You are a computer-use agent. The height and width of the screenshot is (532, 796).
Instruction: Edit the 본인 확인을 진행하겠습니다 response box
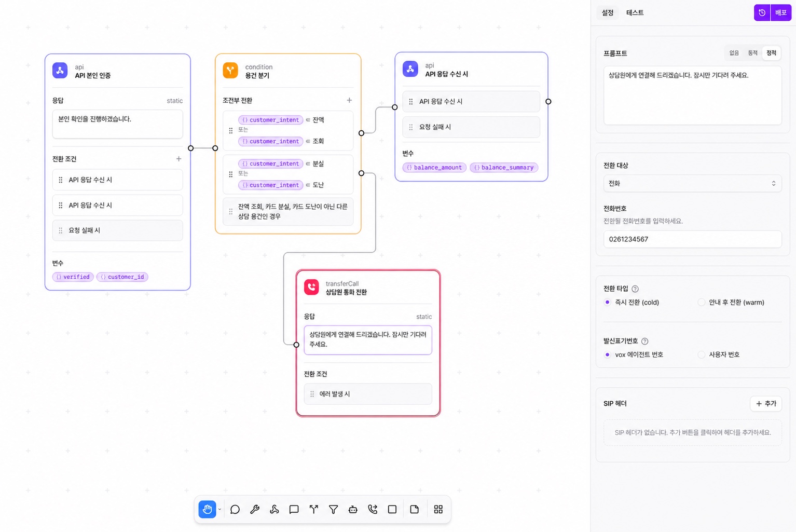coord(117,124)
